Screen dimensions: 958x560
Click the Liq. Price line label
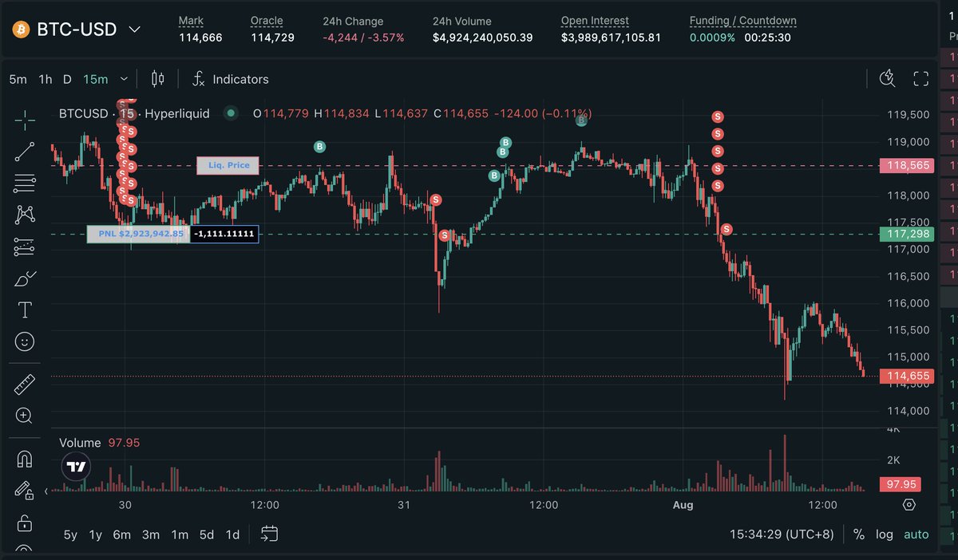coord(228,166)
